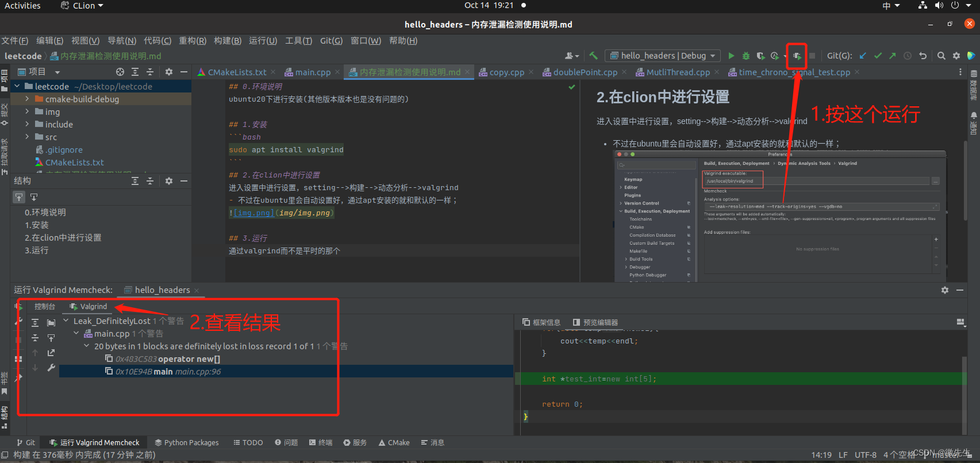This screenshot has height=463, width=980.
Task: Open Valgrind run panel settings gear
Action: 945,290
